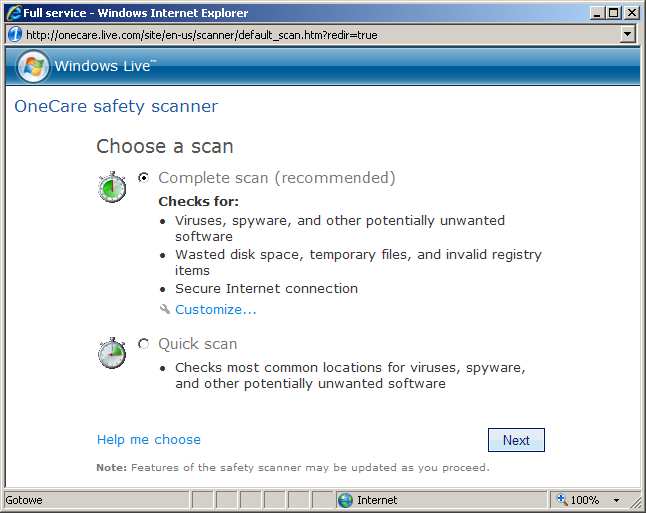Click the Next button

click(516, 440)
